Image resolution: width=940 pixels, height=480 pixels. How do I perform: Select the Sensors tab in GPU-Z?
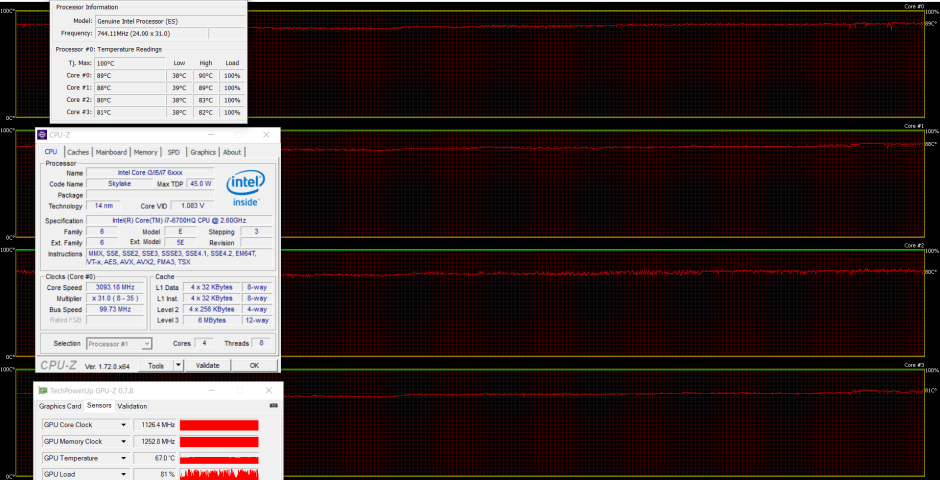point(99,406)
